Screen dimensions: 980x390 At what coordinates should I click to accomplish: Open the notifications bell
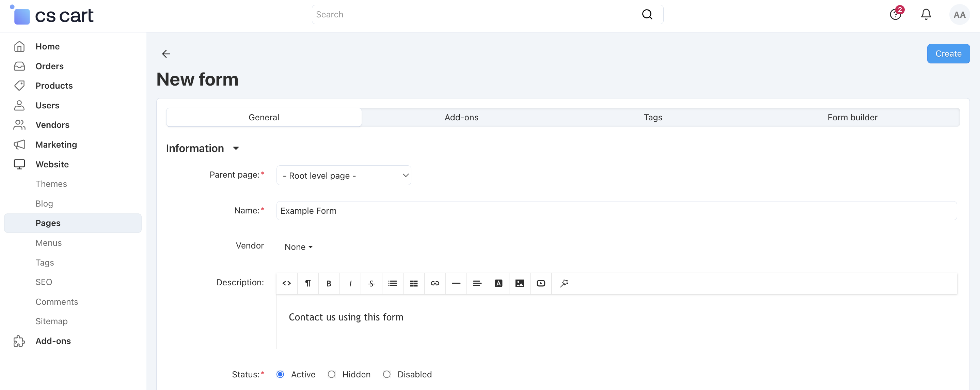pyautogui.click(x=926, y=14)
